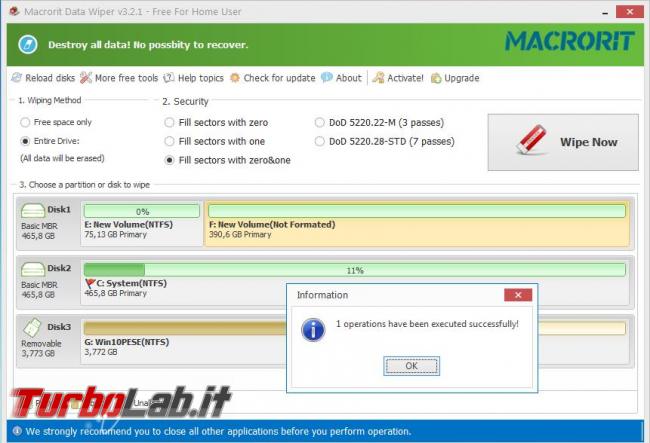This screenshot has height=443, width=650.
Task: Click the Upgrade toolbar item
Action: point(455,78)
